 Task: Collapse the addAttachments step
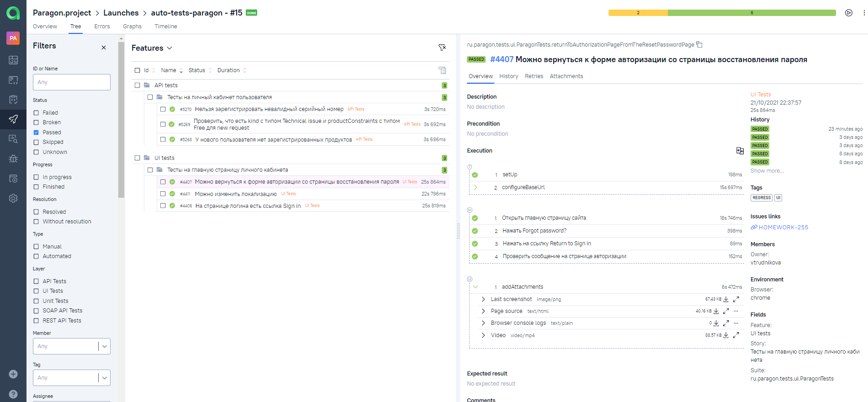476,287
